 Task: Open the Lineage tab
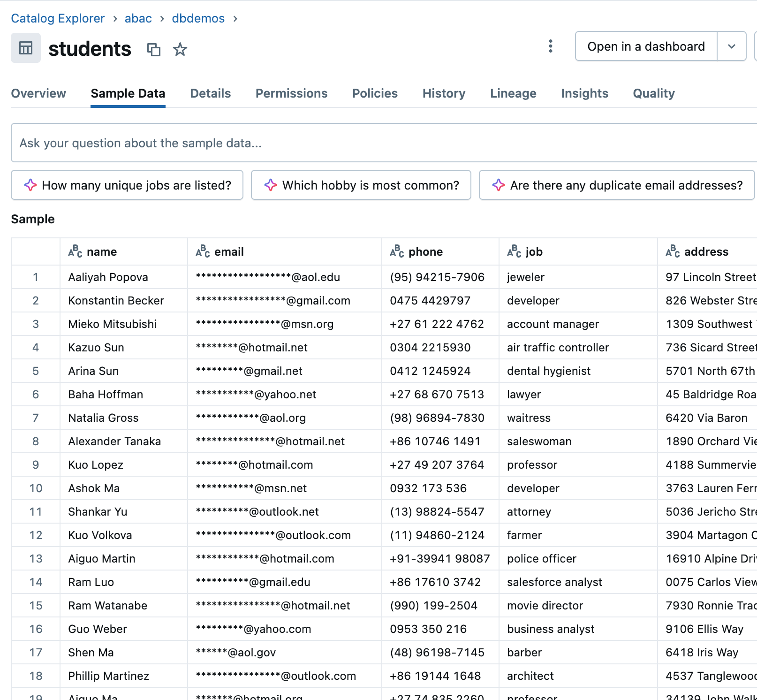tap(513, 93)
